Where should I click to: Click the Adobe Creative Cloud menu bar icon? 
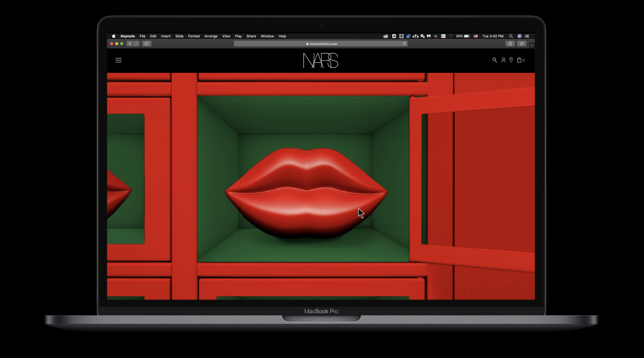click(386, 36)
